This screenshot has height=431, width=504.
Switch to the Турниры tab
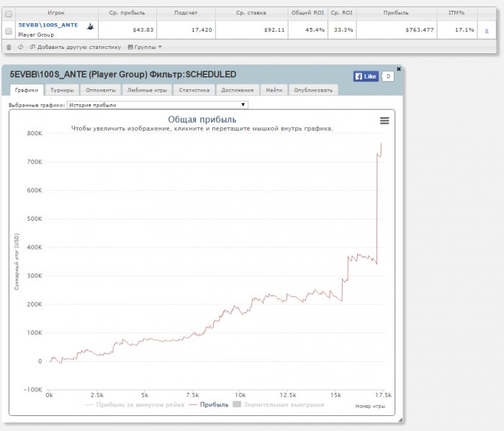[62, 90]
